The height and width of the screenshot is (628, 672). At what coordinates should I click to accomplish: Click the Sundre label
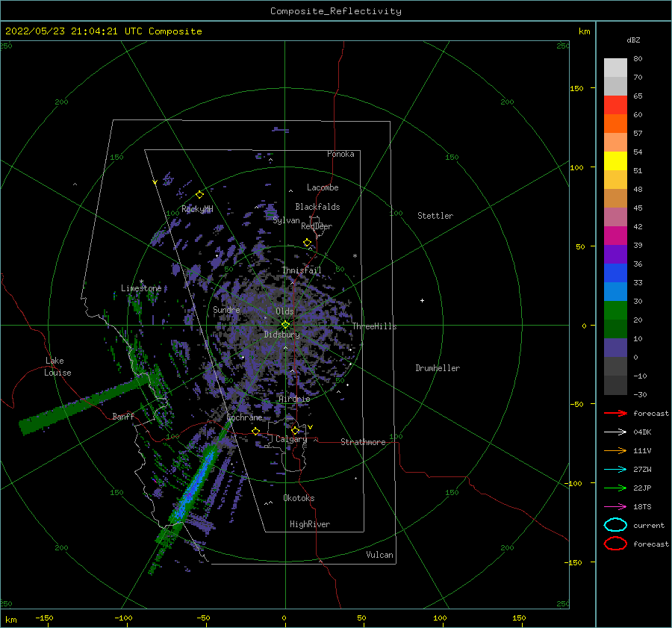click(226, 309)
